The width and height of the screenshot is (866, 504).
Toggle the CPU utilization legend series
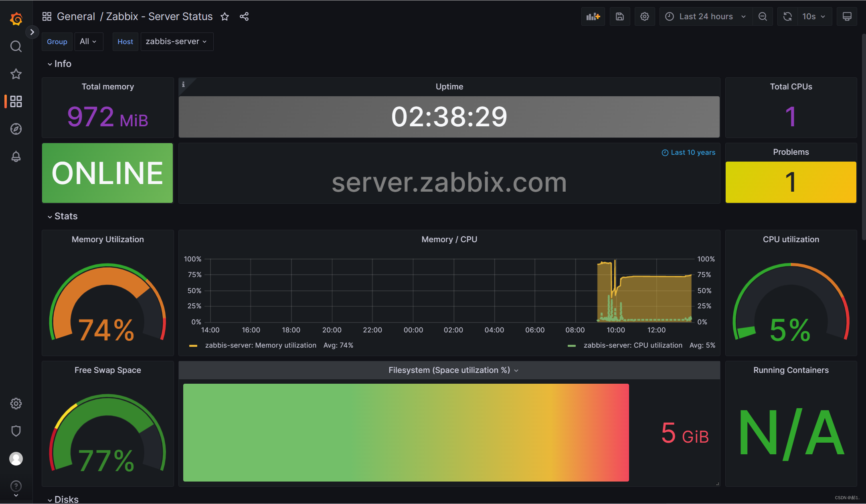pos(632,345)
